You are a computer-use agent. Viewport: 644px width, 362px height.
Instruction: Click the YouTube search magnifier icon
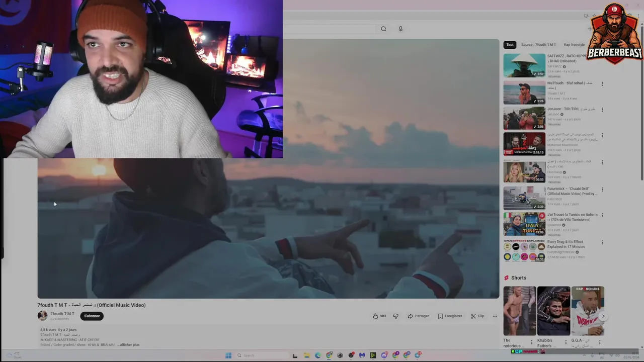pyautogui.click(x=383, y=29)
